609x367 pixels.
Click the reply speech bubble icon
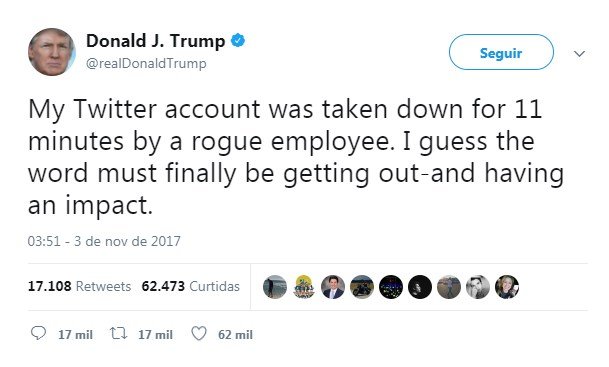(38, 333)
